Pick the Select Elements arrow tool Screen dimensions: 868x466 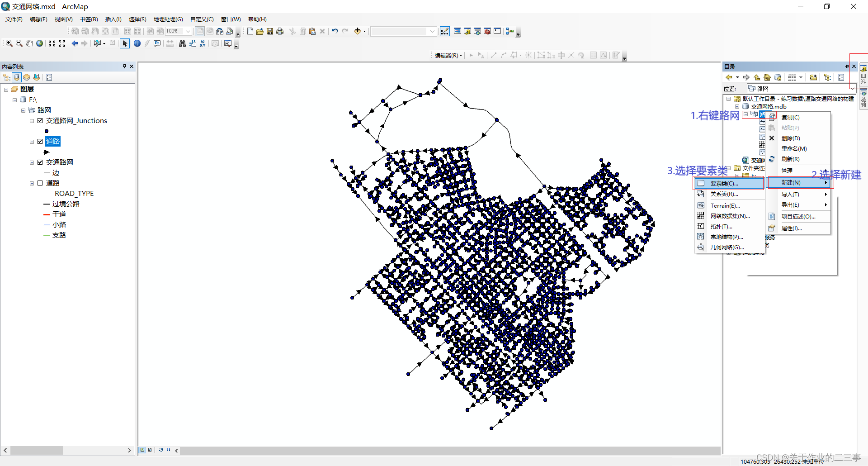pos(125,43)
